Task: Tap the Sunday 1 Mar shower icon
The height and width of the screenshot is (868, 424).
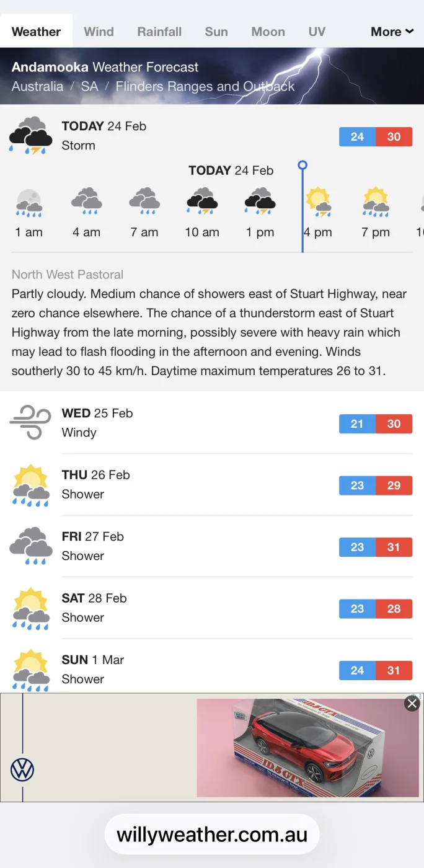Action: pos(30,669)
